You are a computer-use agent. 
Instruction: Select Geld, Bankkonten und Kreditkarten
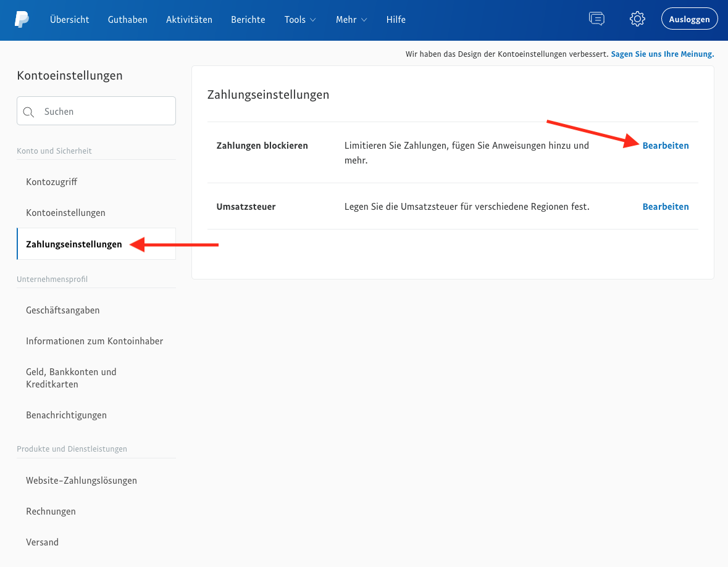coord(71,378)
